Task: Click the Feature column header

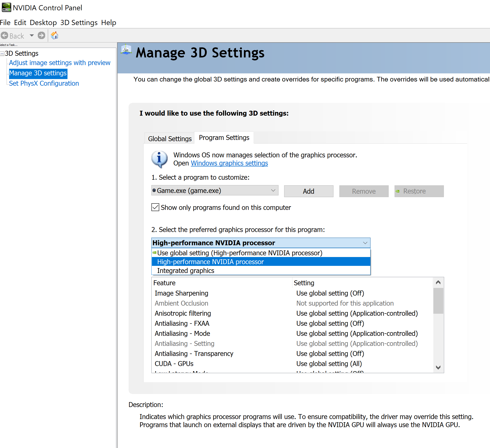Action: pyautogui.click(x=222, y=283)
